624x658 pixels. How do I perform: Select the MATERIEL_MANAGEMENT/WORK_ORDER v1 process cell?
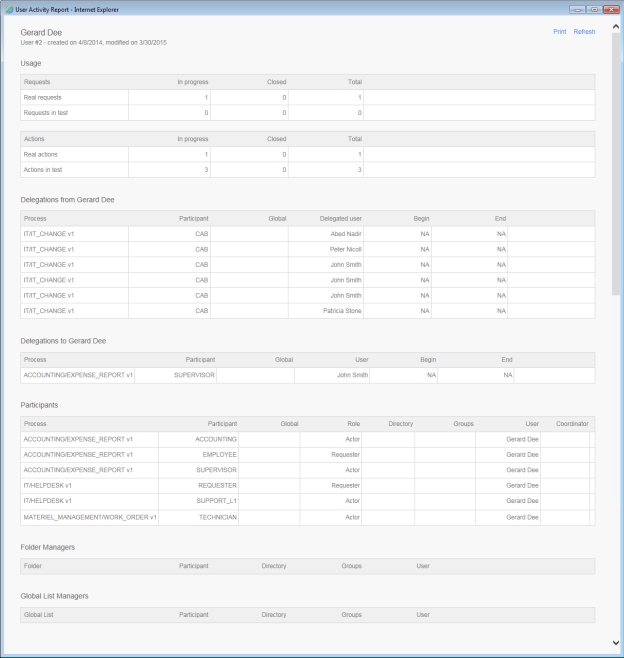(90, 517)
